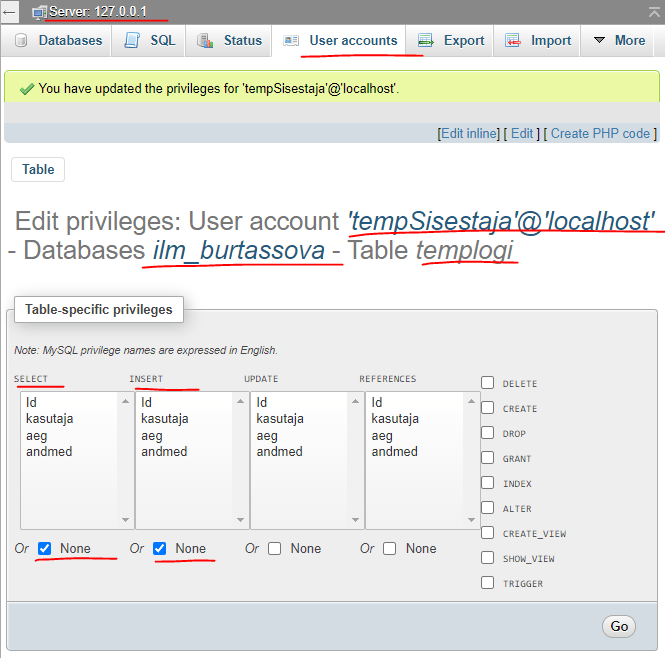Image resolution: width=665 pixels, height=658 pixels.
Task: Open the More dropdown menu
Action: 618,41
